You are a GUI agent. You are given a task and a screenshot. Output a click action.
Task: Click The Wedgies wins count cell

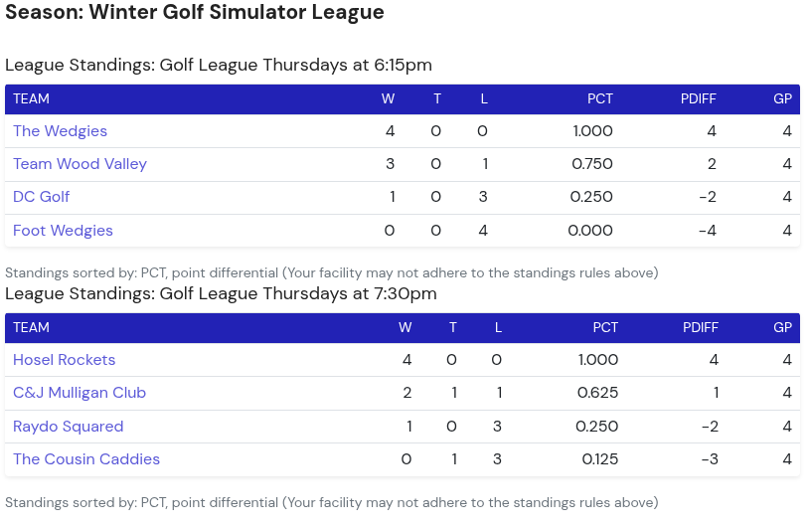pos(390,131)
